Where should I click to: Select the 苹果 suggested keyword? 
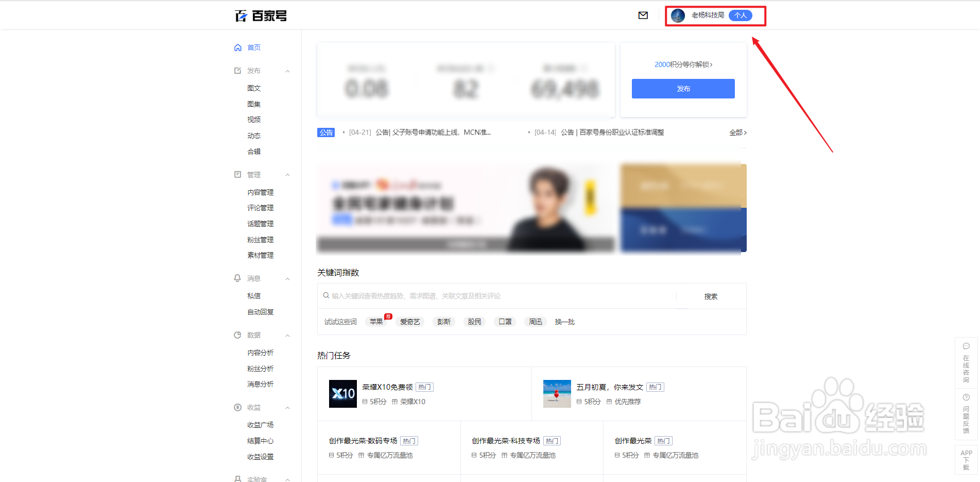[x=376, y=322]
